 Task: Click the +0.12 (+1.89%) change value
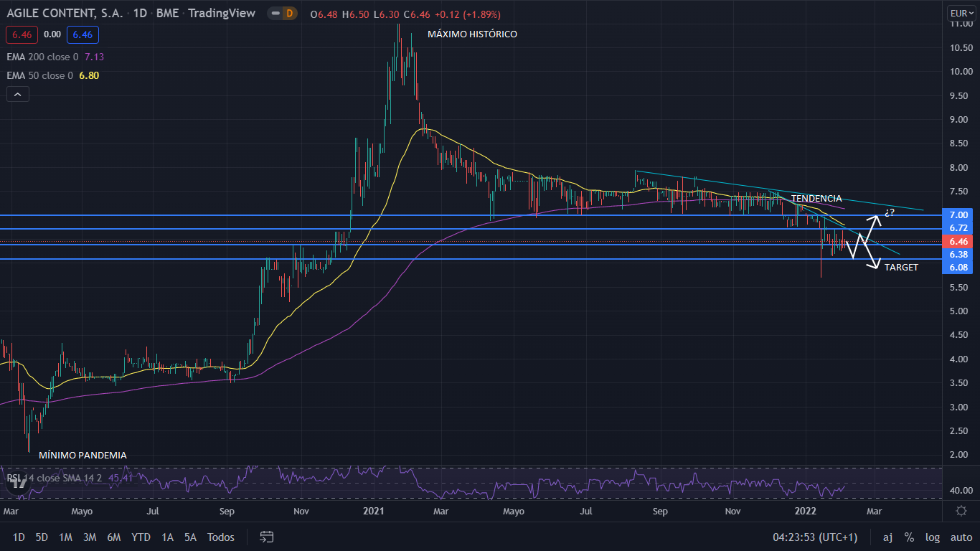coord(468,14)
